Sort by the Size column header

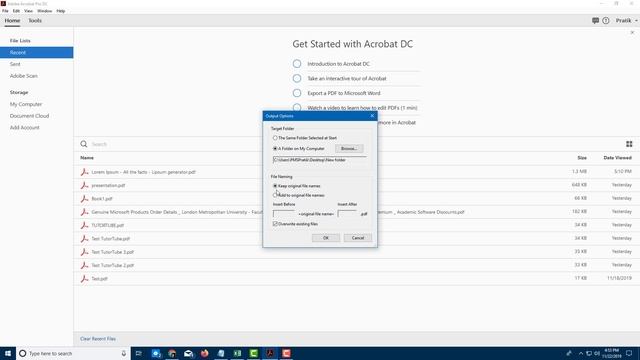tap(582, 158)
